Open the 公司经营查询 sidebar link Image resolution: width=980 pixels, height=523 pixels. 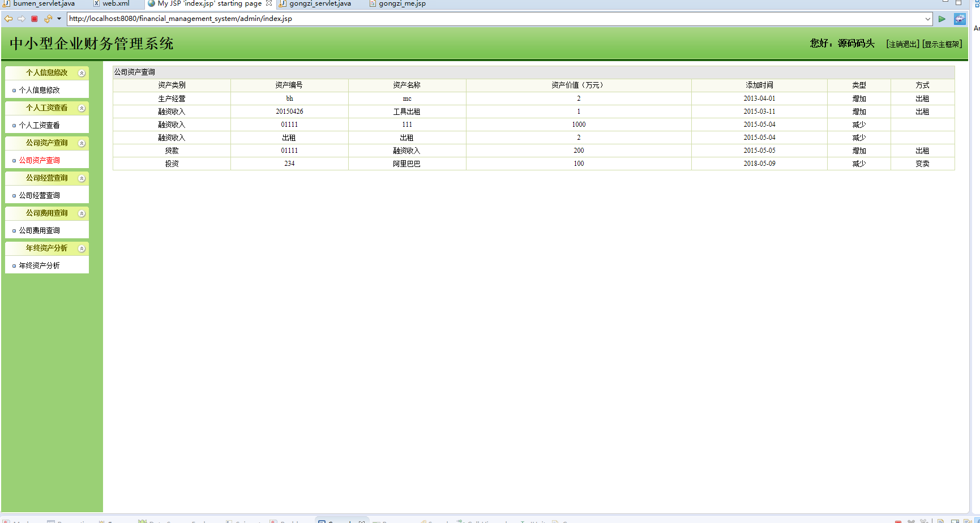pos(40,195)
